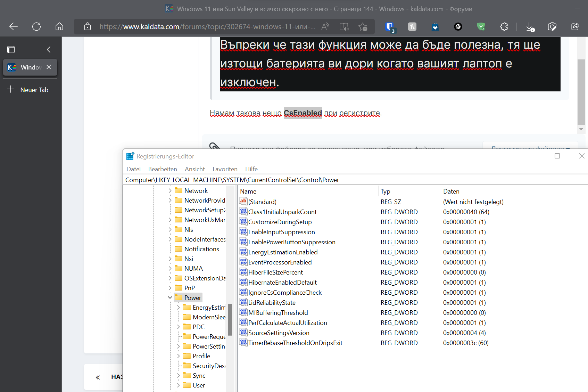Image resolution: width=588 pixels, height=392 pixels.
Task: View site information lock icon
Action: tap(88, 26)
